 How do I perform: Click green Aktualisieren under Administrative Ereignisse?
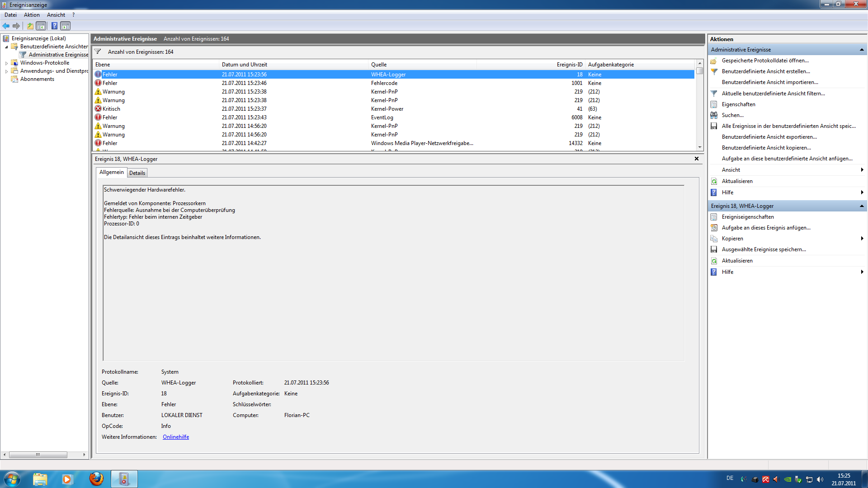pyautogui.click(x=737, y=181)
